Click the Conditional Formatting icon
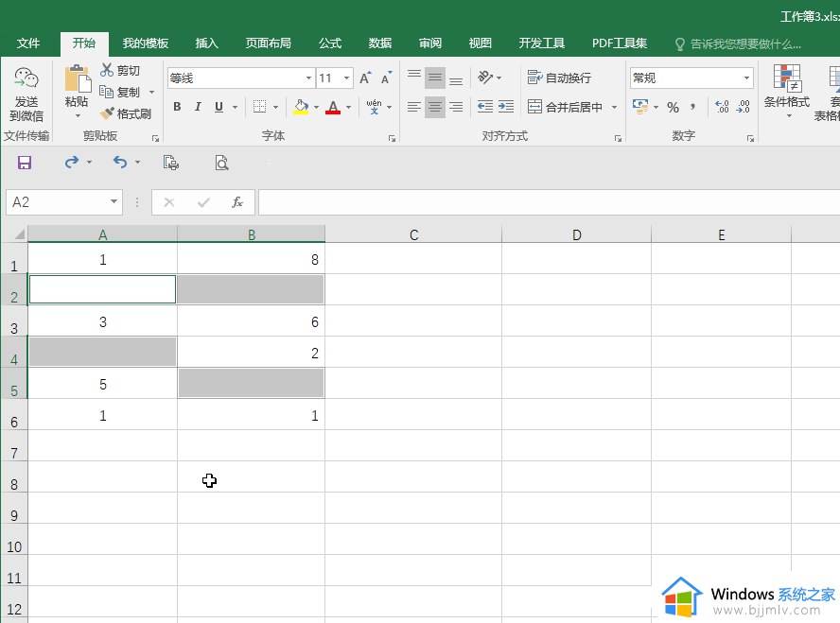Image resolution: width=840 pixels, height=623 pixels. [786, 81]
